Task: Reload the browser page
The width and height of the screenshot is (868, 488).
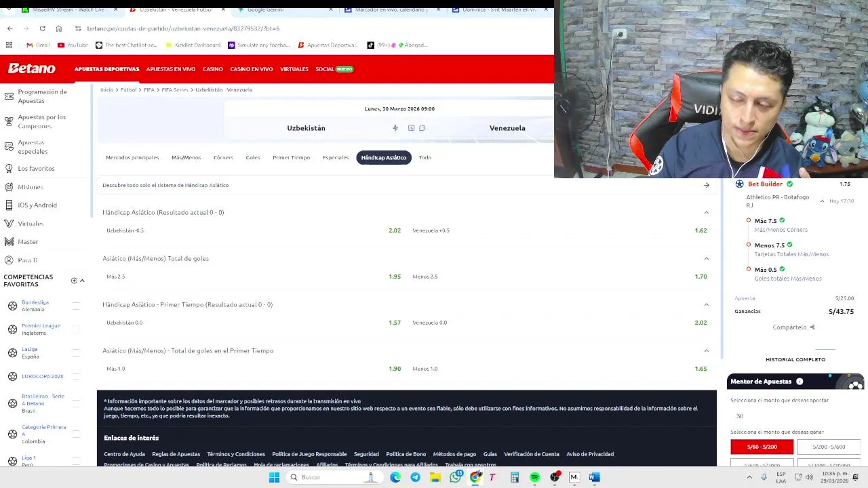Action: click(42, 28)
